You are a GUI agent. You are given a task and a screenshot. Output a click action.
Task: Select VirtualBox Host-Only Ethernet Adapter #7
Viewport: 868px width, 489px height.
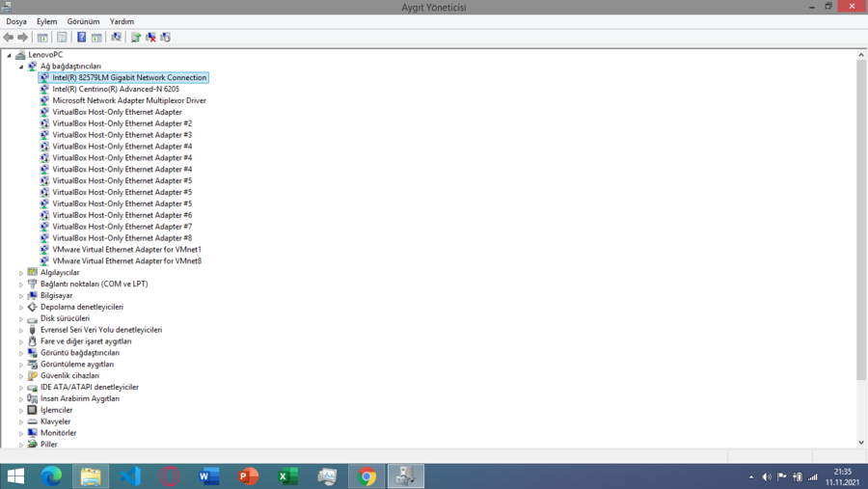point(122,227)
